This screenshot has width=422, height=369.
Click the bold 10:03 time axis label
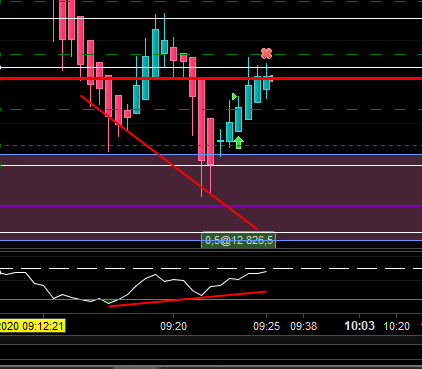pos(359,326)
